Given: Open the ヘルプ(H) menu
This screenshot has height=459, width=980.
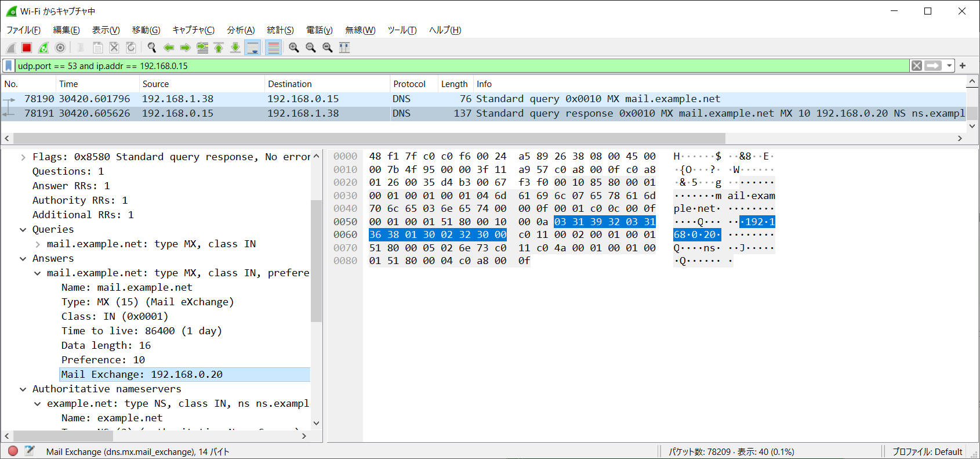Looking at the screenshot, I should (445, 30).
